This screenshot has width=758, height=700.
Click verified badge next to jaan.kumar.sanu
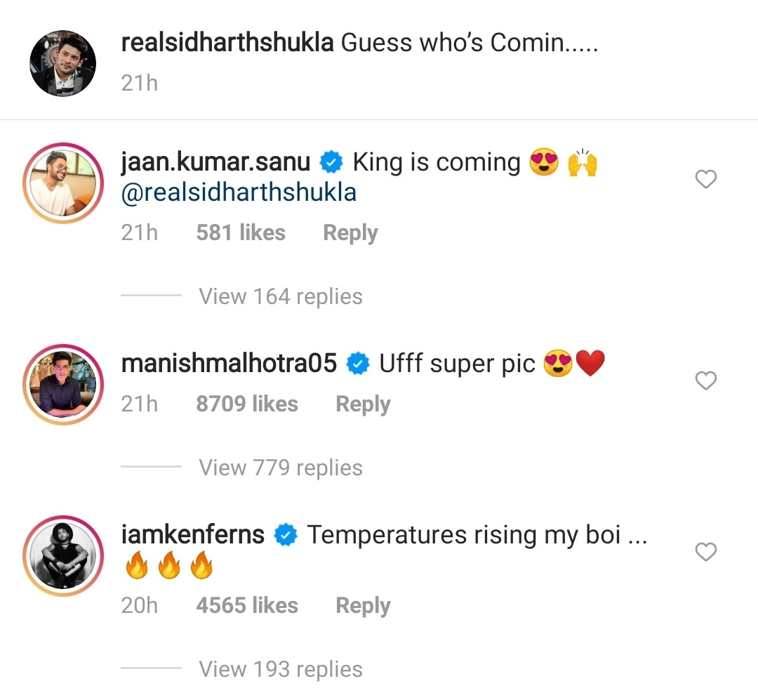331,163
